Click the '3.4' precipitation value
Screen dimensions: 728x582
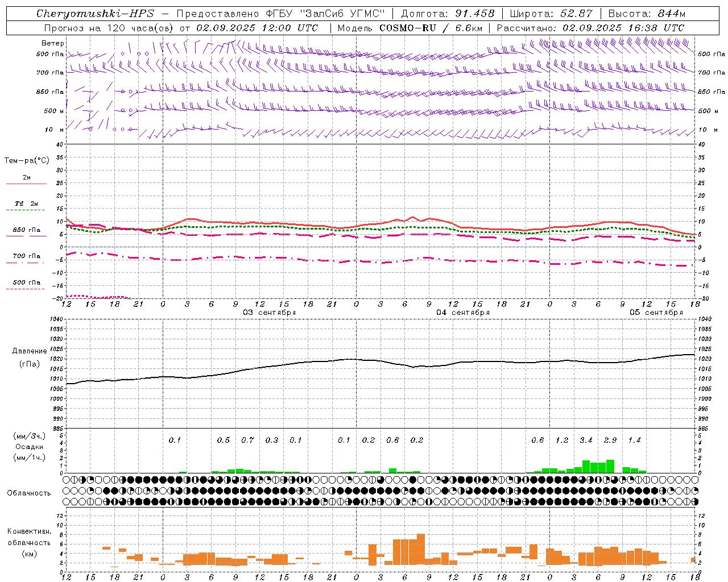point(586,440)
